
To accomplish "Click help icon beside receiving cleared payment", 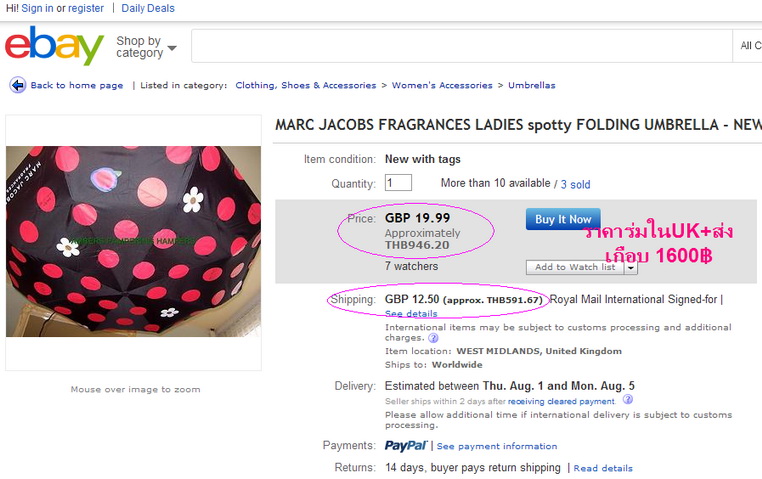I will [x=628, y=400].
